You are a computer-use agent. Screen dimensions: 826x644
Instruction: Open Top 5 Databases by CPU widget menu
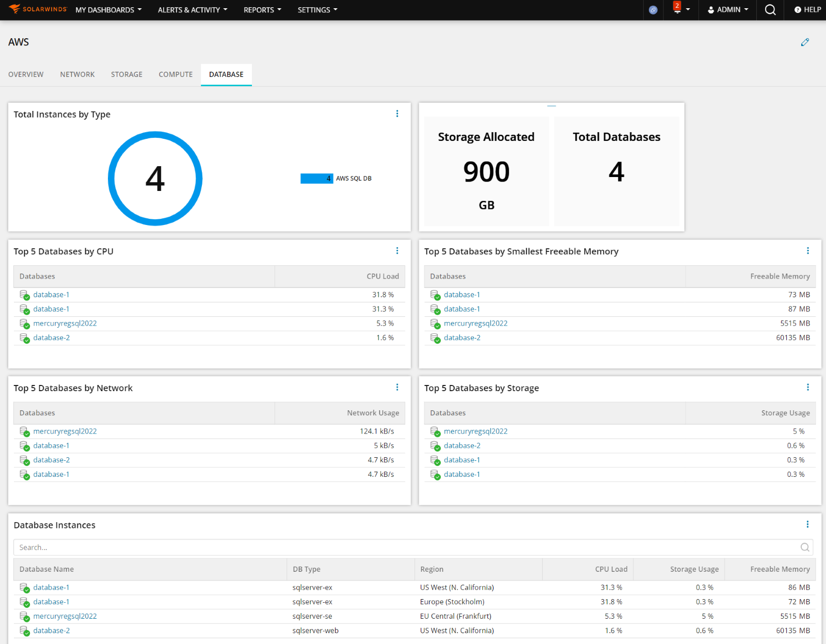397,251
